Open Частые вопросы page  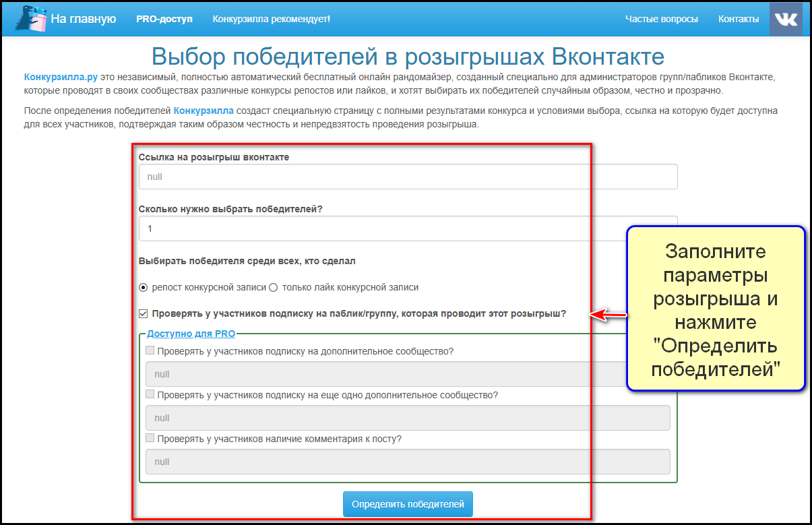661,19
